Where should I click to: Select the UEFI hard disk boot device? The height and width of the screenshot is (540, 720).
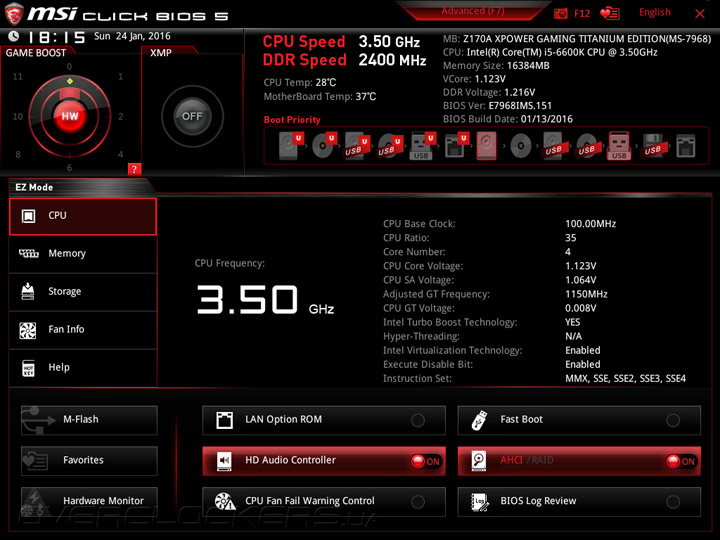pos(291,146)
